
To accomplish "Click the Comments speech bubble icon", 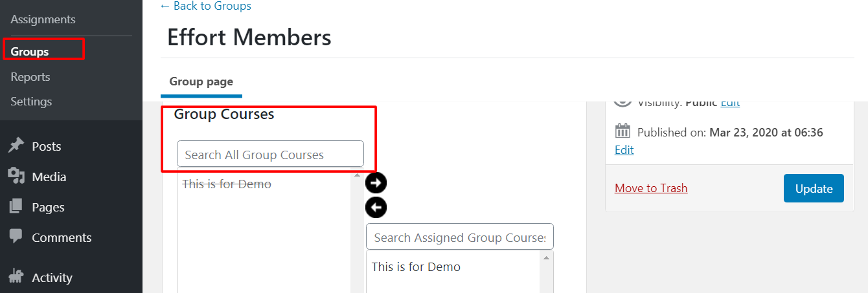I will point(16,237).
